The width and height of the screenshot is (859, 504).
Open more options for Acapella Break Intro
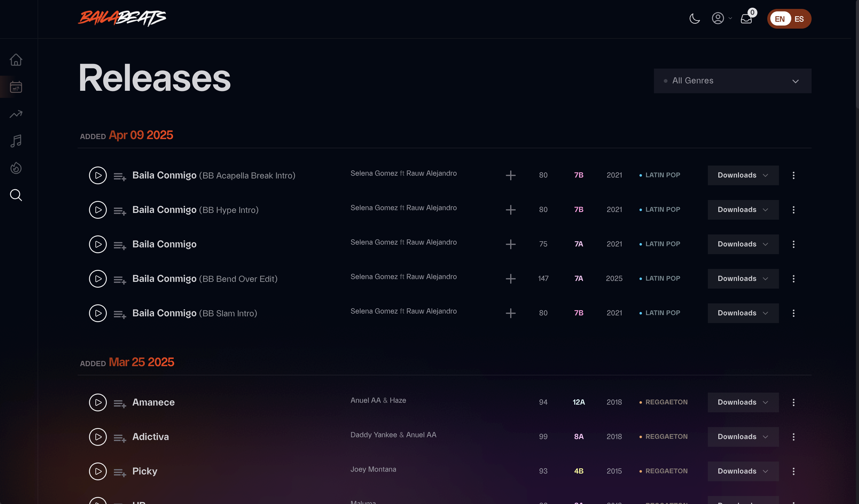(x=793, y=175)
